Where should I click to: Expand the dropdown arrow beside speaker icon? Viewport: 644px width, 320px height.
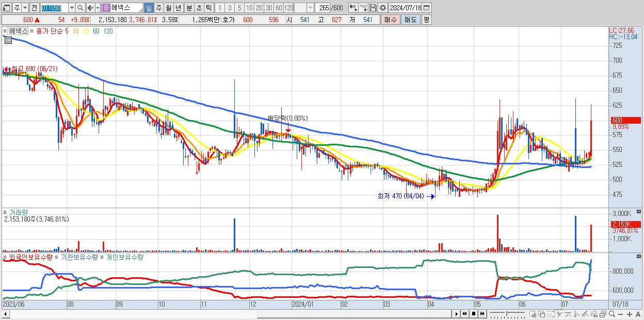[98, 8]
